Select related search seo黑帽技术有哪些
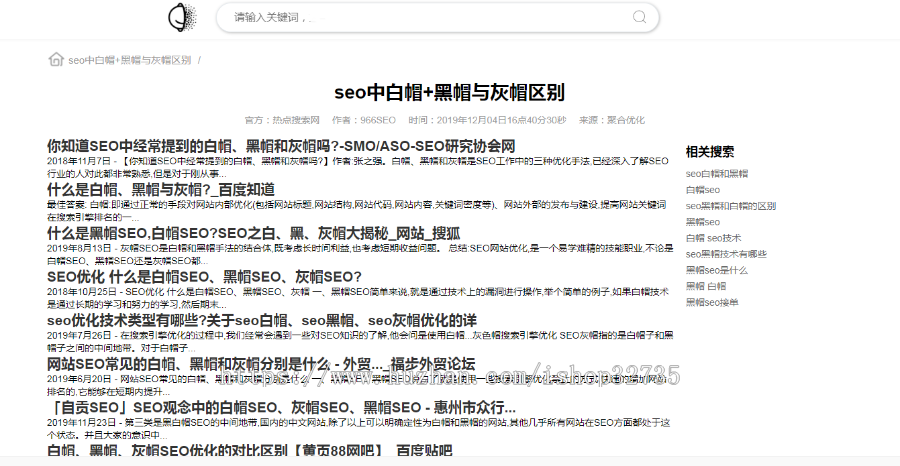 pyautogui.click(x=726, y=254)
